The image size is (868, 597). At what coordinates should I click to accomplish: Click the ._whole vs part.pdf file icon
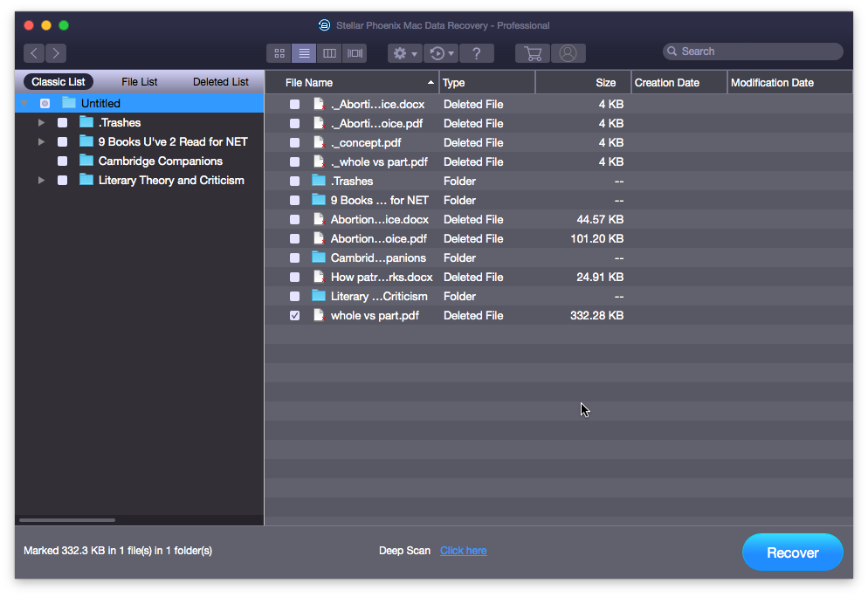coord(319,161)
